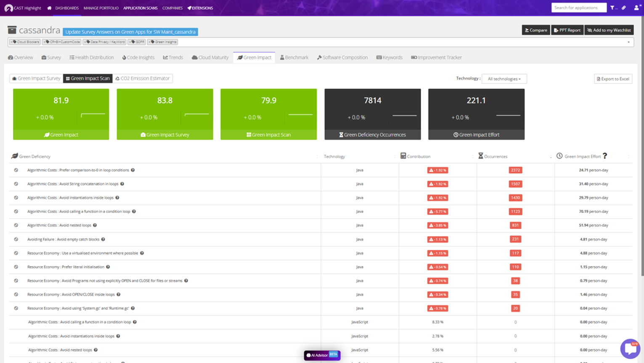644x363 pixels.
Task: Click the Export to Excel button
Action: [613, 79]
